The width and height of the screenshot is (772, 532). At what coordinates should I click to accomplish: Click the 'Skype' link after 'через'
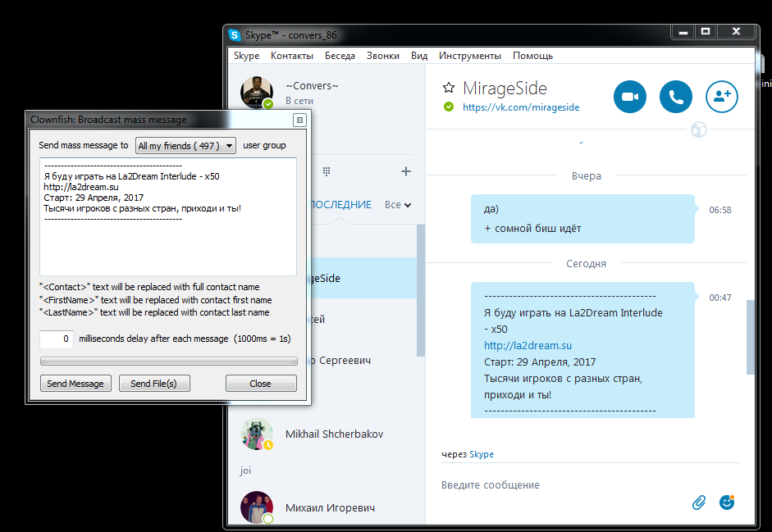click(x=481, y=454)
